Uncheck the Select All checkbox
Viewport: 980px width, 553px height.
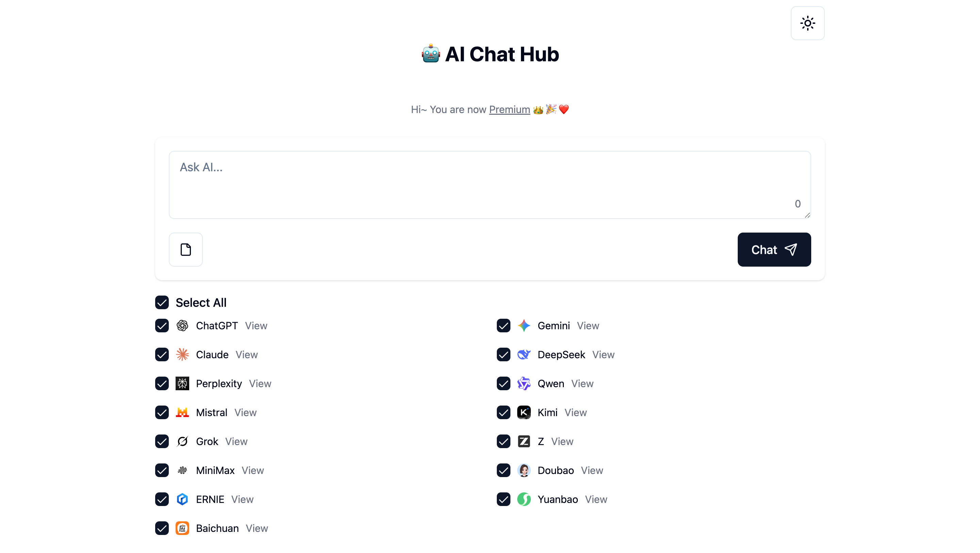click(x=162, y=303)
